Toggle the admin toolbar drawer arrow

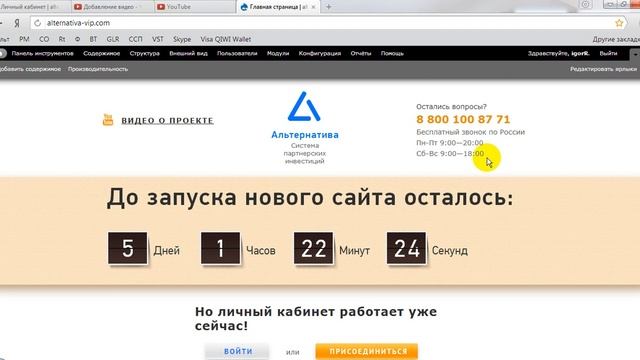pos(635,54)
